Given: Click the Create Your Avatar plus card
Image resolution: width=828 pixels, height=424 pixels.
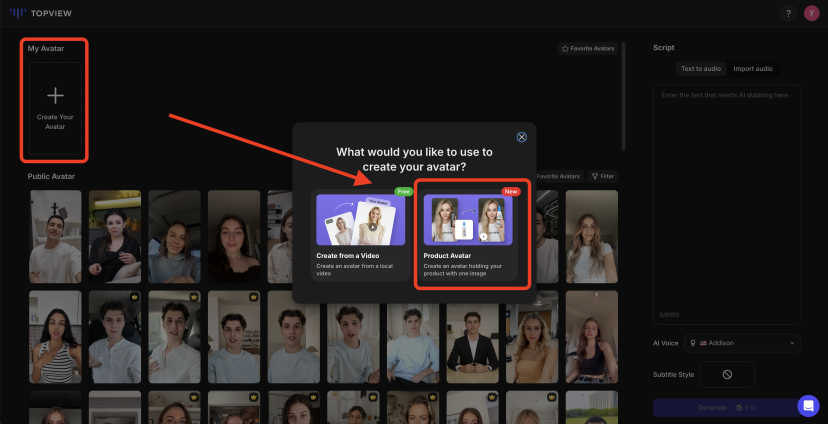Looking at the screenshot, I should 55,108.
